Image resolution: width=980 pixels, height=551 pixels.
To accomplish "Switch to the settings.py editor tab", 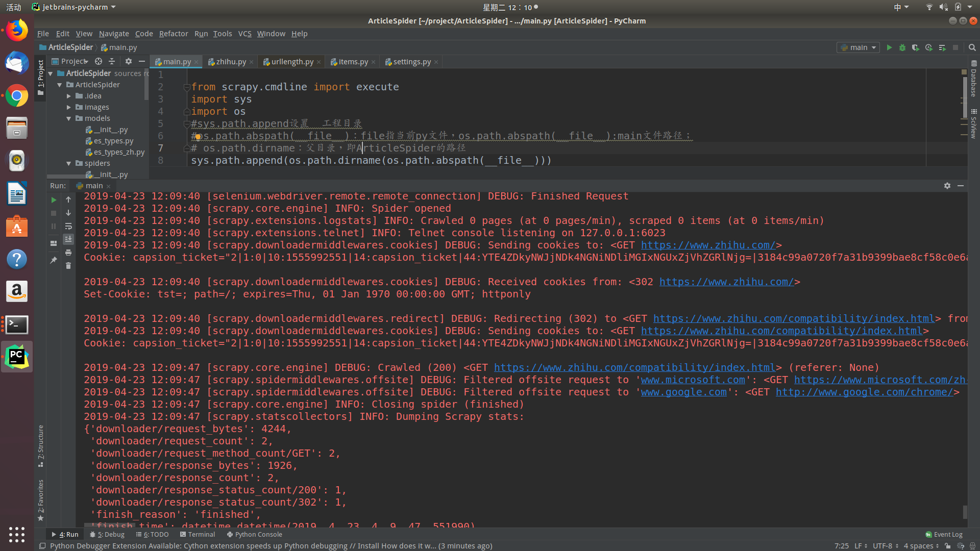I will coord(411,62).
